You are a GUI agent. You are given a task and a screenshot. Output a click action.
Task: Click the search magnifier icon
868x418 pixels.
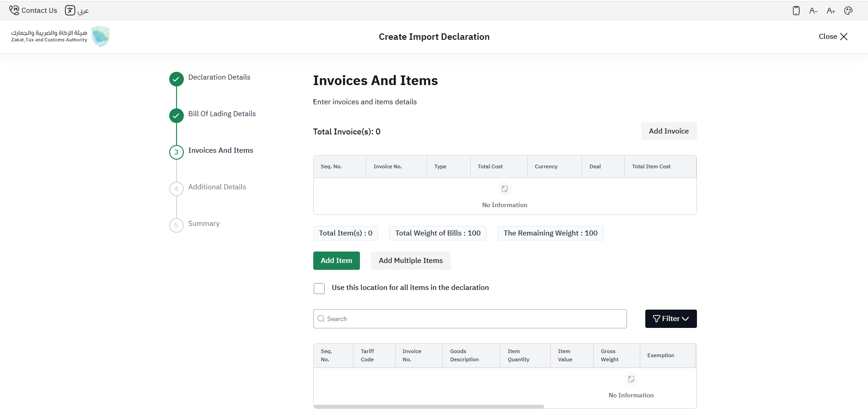tap(321, 319)
